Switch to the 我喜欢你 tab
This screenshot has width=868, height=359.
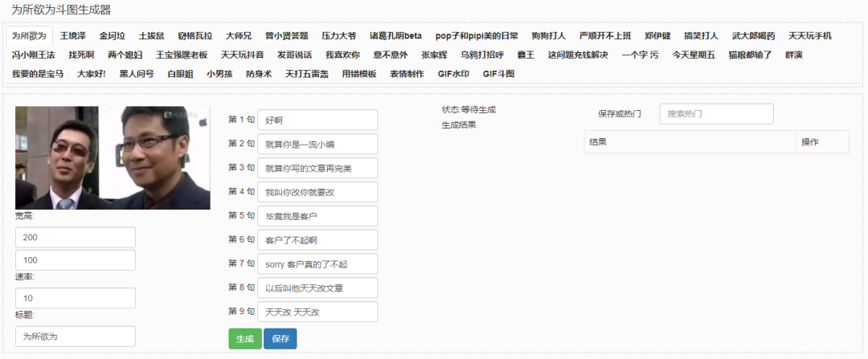pyautogui.click(x=342, y=55)
